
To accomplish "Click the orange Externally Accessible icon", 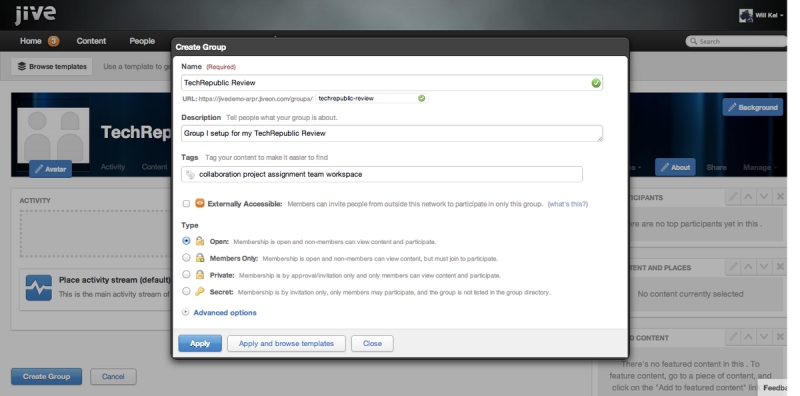I will (199, 204).
